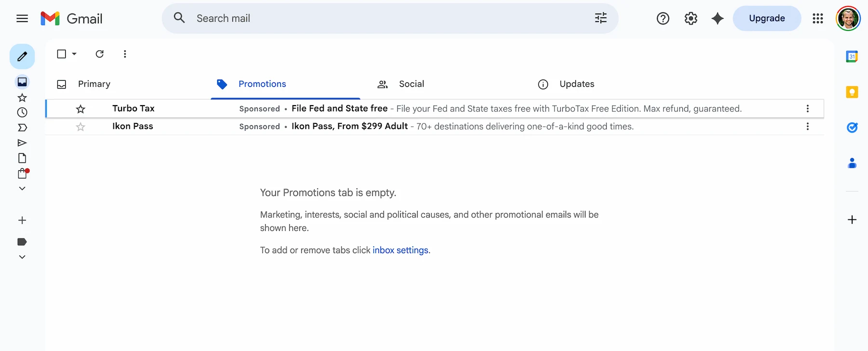Open Google account profile picture

pyautogui.click(x=848, y=18)
